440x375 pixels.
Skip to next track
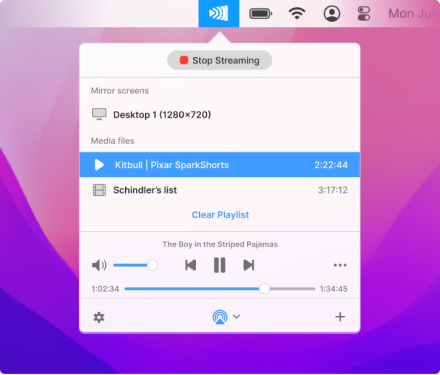click(x=249, y=265)
